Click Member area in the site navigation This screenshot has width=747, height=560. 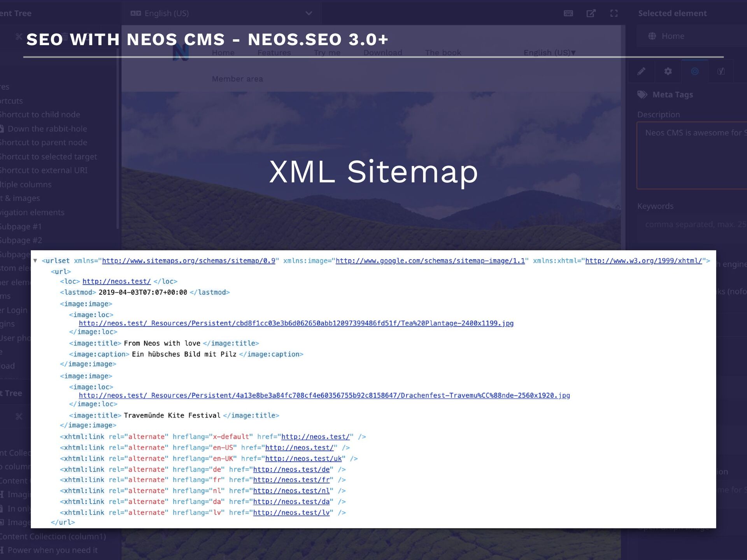point(237,79)
